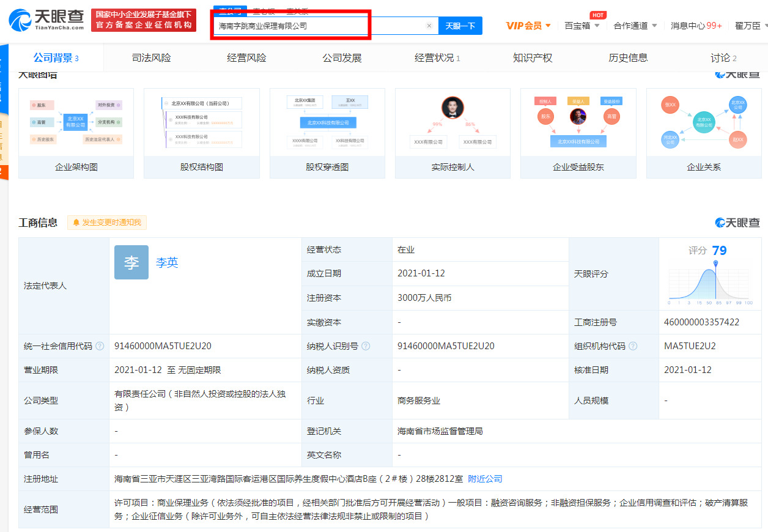Screen dimensions: 768x532
Task: Select the 商务服务业 industry value
Action: pos(419,401)
